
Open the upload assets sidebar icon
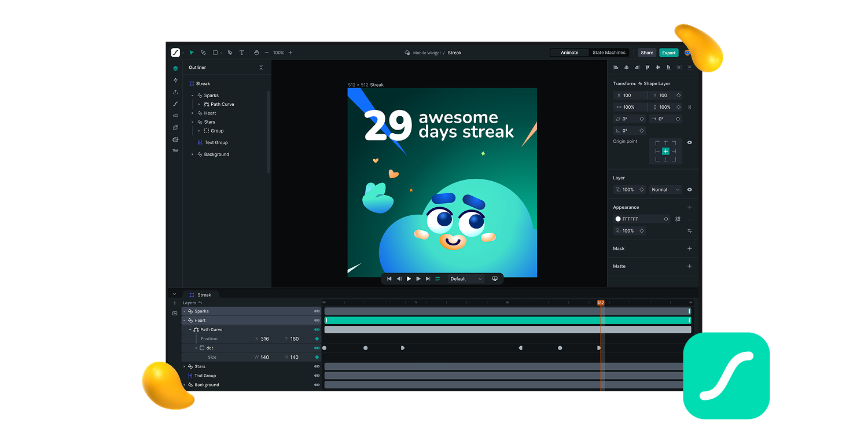(x=175, y=92)
